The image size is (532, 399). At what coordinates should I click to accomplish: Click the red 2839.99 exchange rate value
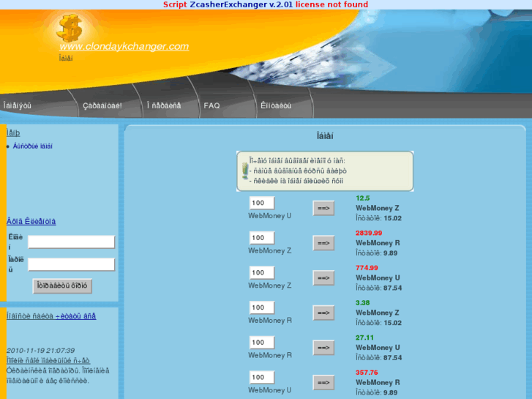pos(369,233)
